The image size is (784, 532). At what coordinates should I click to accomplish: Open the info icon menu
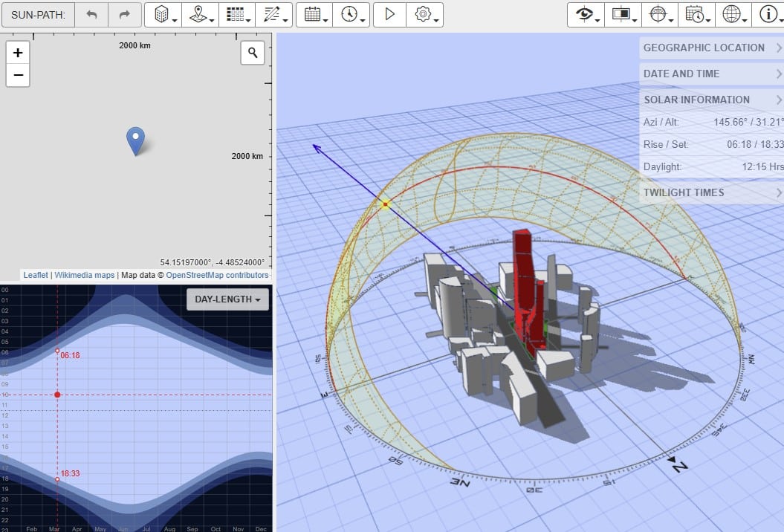click(x=768, y=15)
